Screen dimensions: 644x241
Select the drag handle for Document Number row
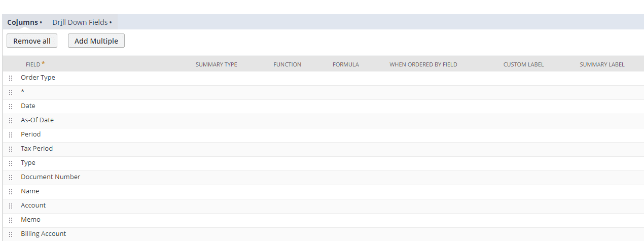11,178
